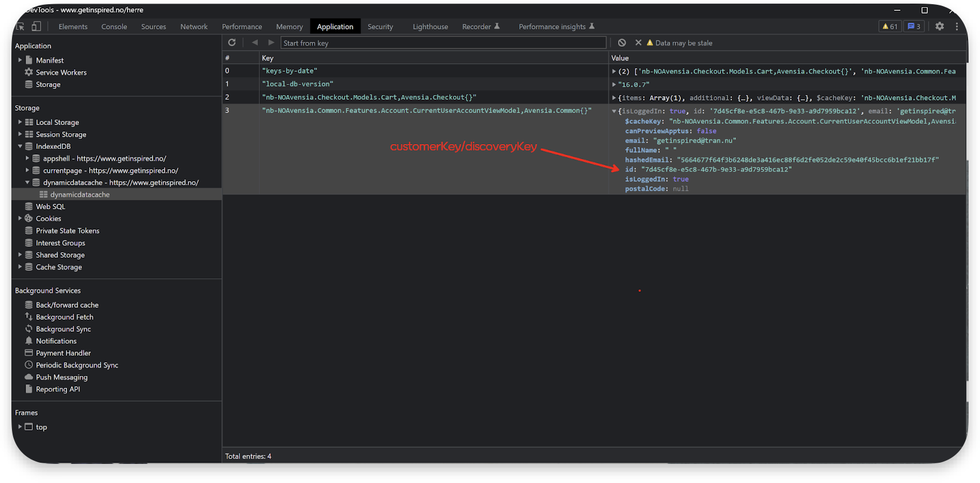Click the messages counter showing 3
This screenshot has width=980, height=483.
(914, 26)
